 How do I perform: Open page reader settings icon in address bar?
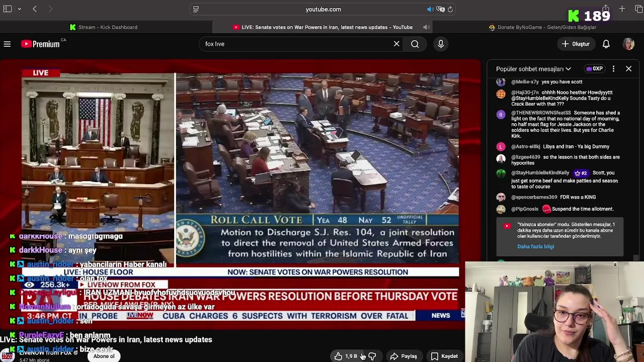pyautogui.click(x=196, y=9)
